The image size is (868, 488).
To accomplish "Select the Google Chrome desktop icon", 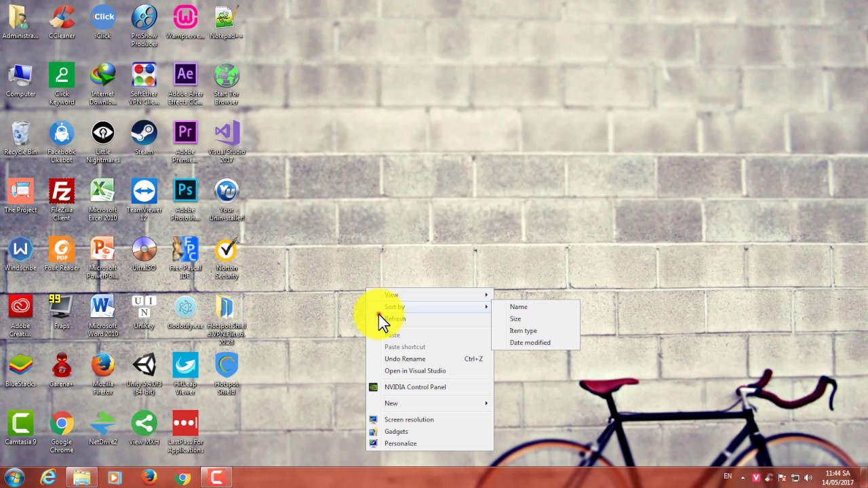I will tap(62, 432).
